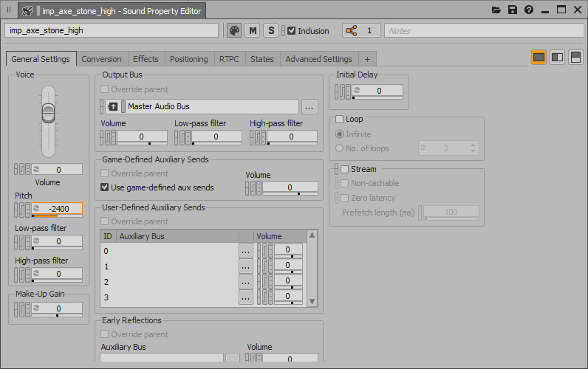Browse for Output Bus with ellipsis button
Screen dimensions: 588x369
coord(310,106)
